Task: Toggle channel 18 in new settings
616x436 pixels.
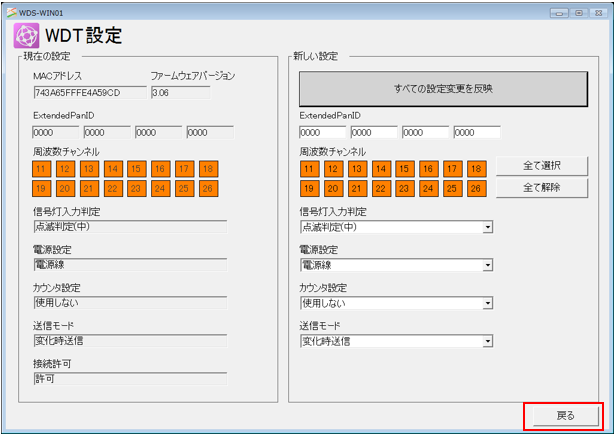Action: coord(476,169)
